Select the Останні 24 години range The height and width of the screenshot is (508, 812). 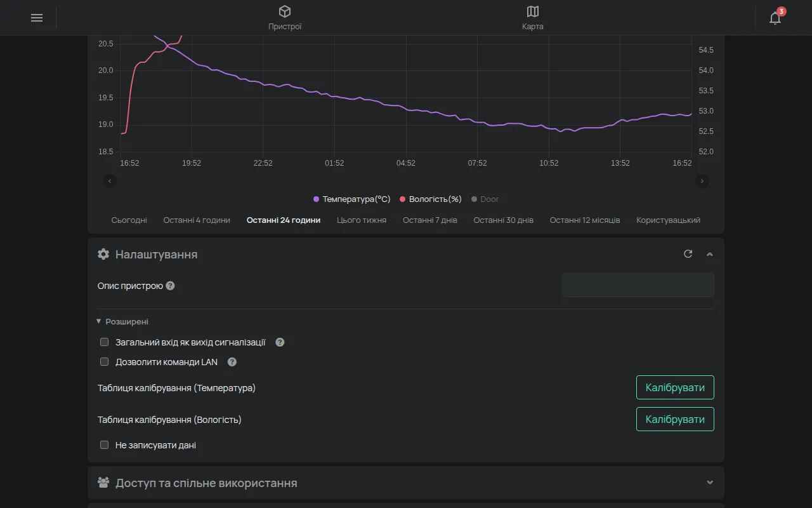point(284,220)
